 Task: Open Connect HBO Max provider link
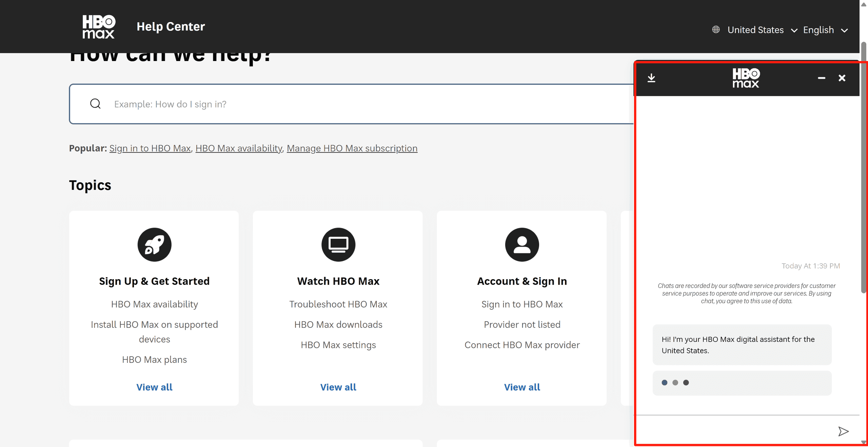pos(522,345)
